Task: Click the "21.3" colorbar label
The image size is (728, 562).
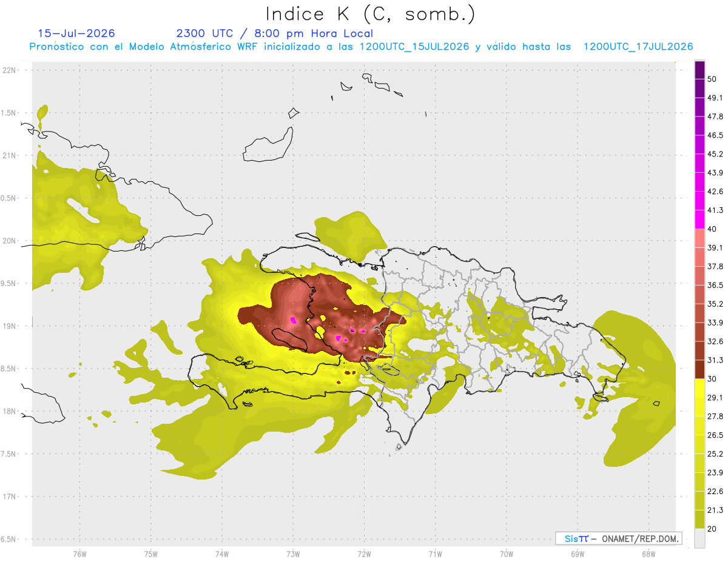Action: 715,510
